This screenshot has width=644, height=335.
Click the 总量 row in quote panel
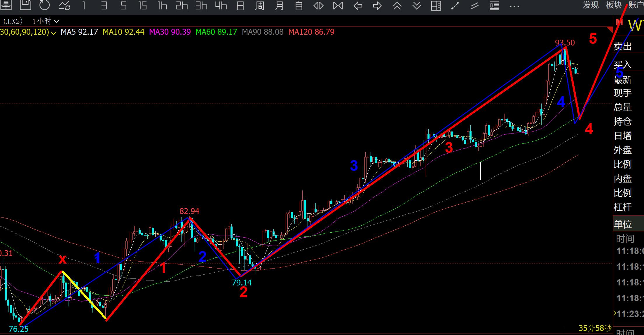(629, 107)
